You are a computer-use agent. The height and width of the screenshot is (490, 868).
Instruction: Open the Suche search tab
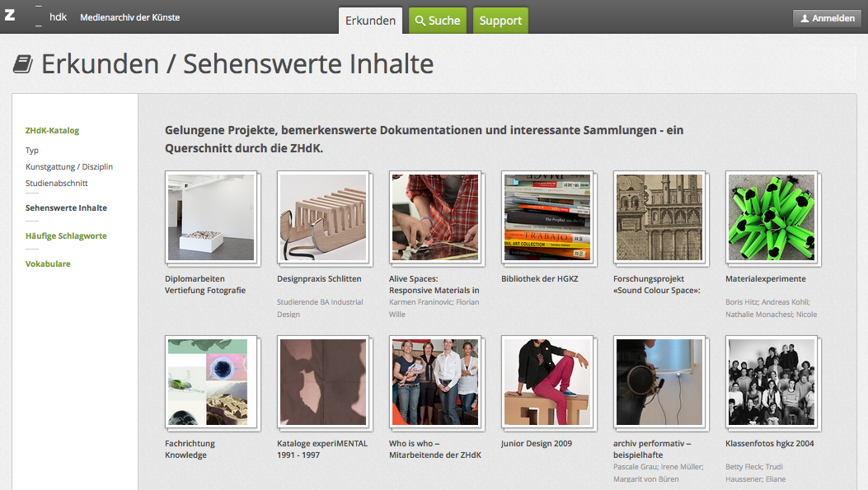click(438, 21)
